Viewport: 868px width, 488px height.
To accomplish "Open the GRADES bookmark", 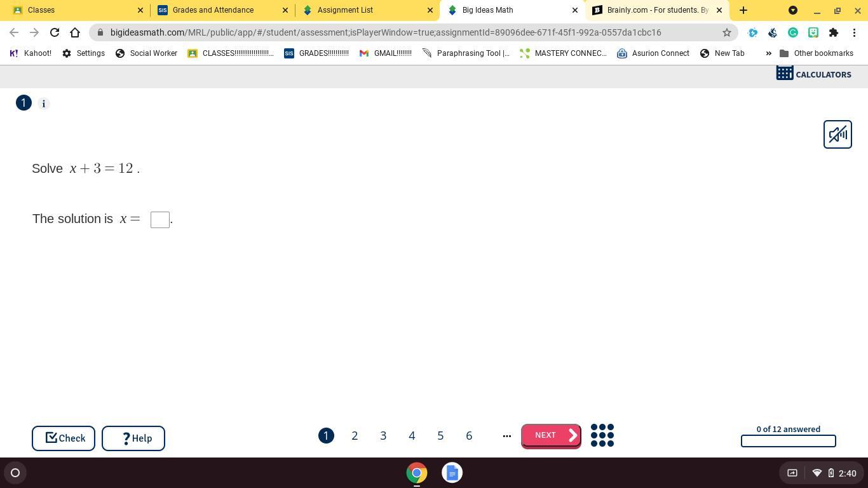I will (x=316, y=53).
